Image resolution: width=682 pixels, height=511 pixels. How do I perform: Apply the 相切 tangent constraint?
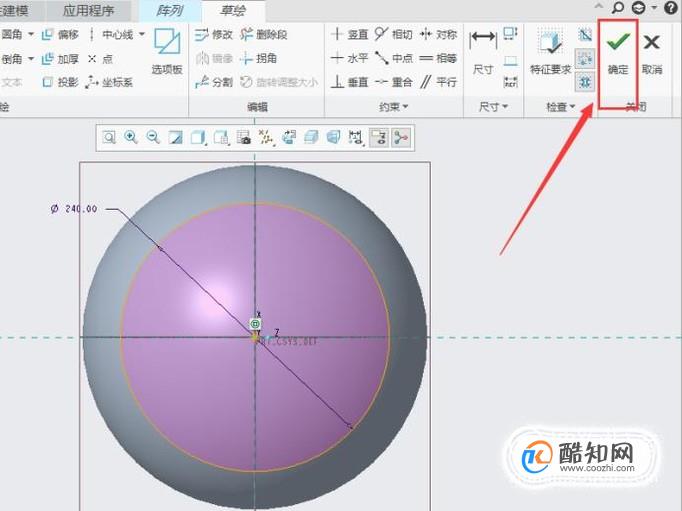393,34
